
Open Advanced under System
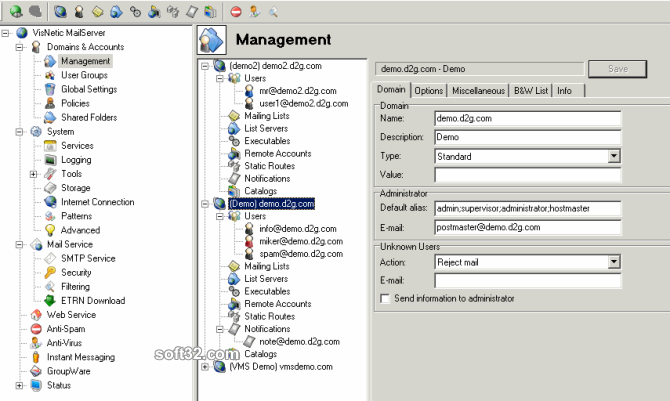(80, 230)
